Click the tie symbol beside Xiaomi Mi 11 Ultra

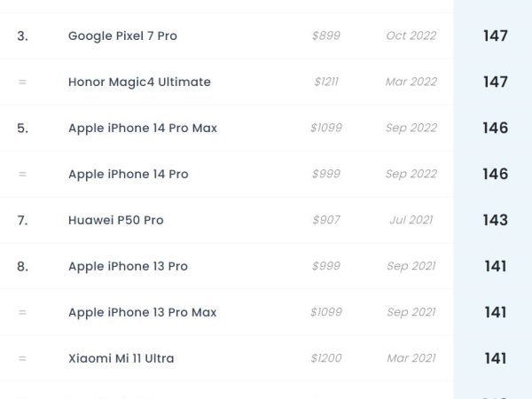(x=22, y=358)
